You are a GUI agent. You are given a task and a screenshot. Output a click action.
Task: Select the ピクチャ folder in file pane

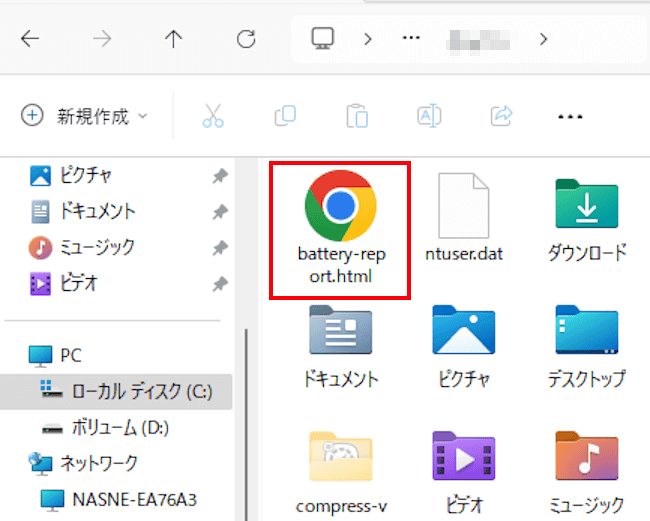point(464,347)
